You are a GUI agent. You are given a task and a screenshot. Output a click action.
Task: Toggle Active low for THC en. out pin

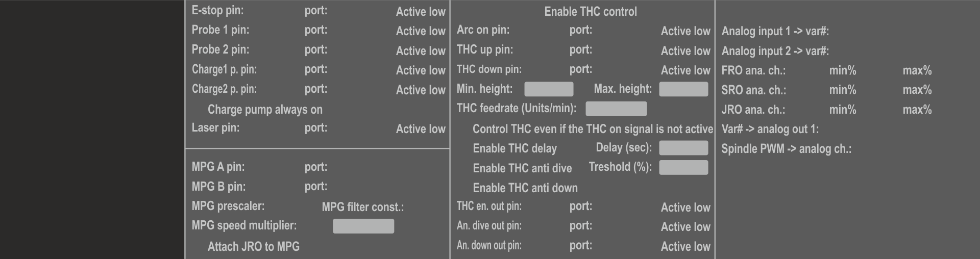click(x=685, y=208)
